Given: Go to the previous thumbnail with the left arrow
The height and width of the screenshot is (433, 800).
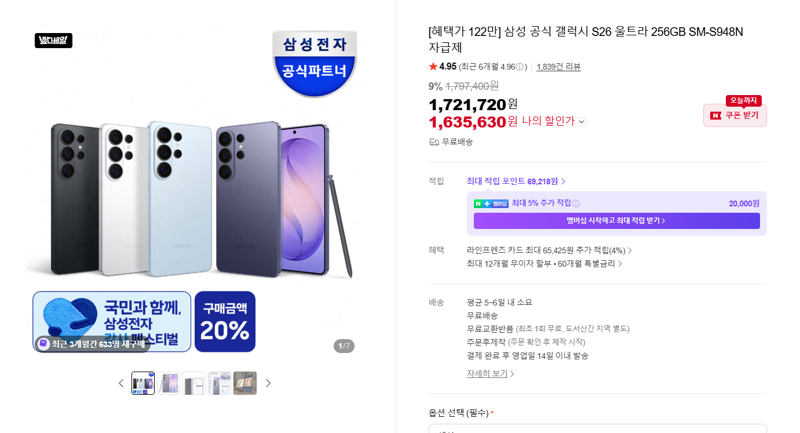Looking at the screenshot, I should (x=121, y=383).
